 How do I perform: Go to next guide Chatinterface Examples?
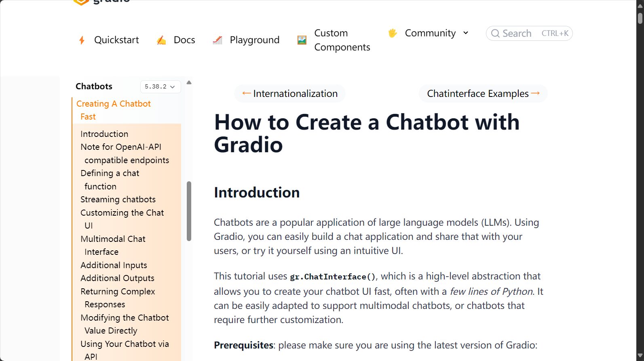[483, 93]
